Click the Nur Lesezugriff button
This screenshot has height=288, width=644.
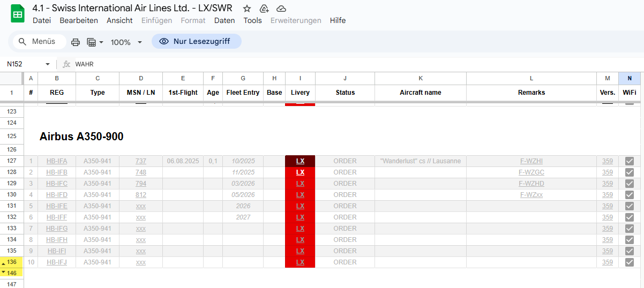196,41
